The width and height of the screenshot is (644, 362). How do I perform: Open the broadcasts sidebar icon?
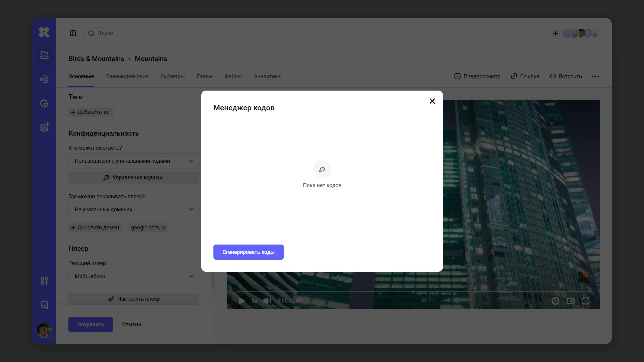point(44,79)
